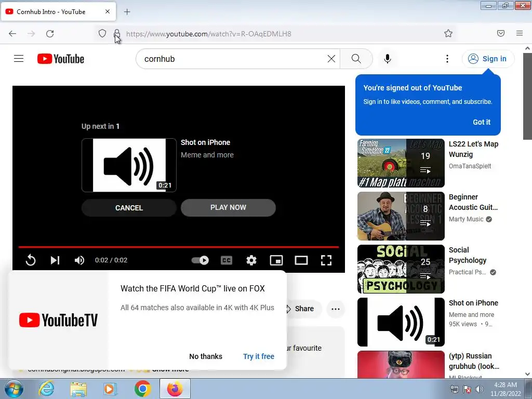Close the Cornhub Intro tab
532x399 pixels.
click(x=108, y=11)
